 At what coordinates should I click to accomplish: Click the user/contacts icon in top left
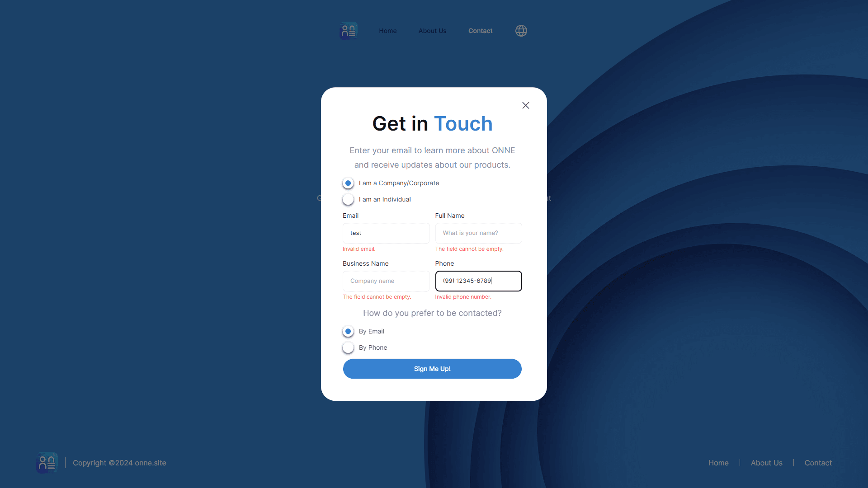click(348, 30)
